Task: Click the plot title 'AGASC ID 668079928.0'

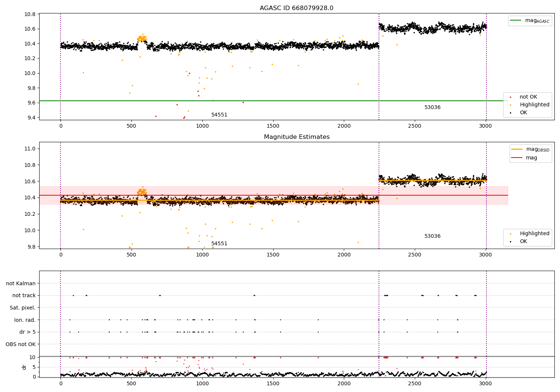Action: pos(296,8)
